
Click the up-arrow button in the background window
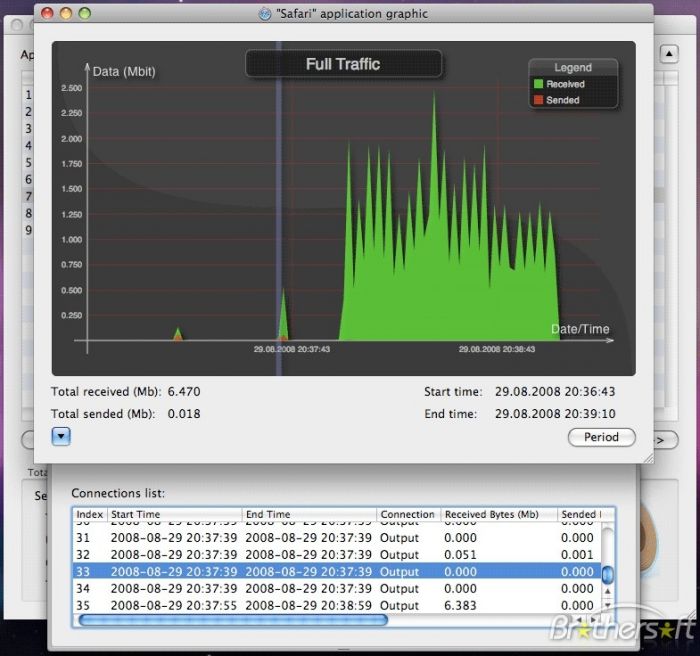click(669, 54)
